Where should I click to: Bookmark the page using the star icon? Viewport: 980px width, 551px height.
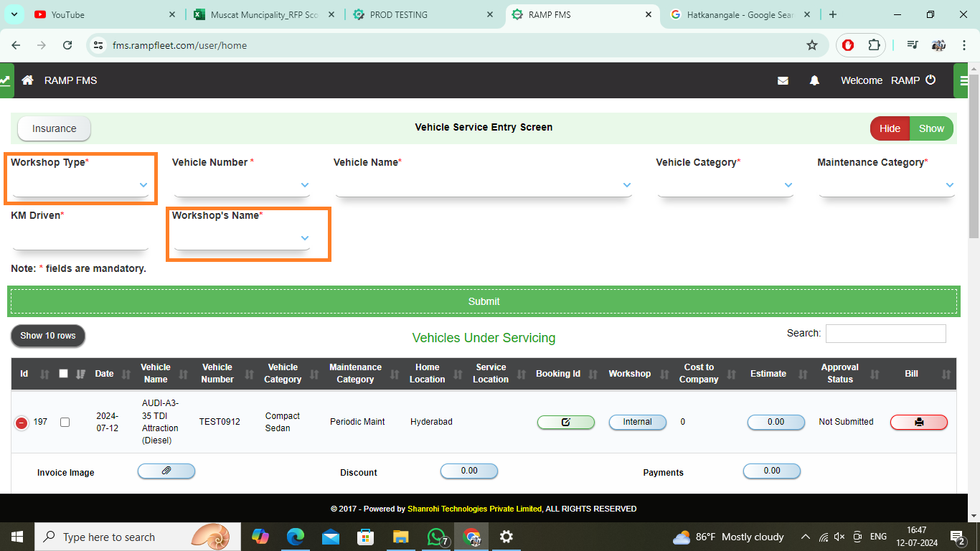coord(812,44)
